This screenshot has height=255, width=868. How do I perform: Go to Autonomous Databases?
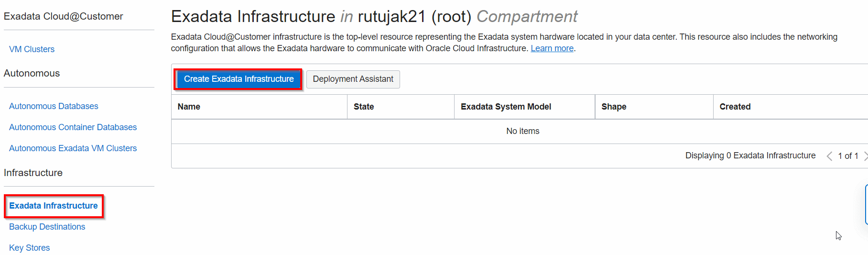click(54, 106)
